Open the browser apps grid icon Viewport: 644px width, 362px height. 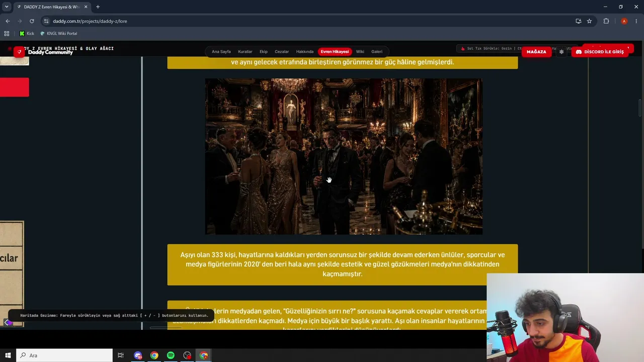point(7,34)
